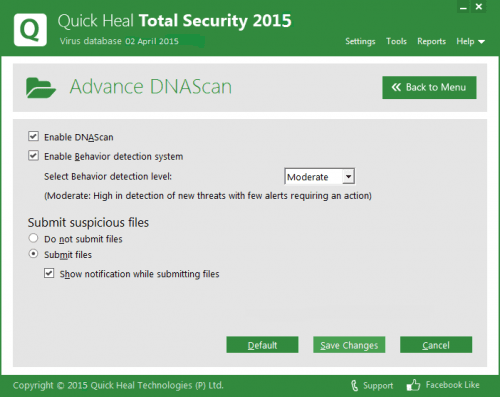Screen dimensions: 500x397
Task: Click the Support phone icon
Action: point(354,386)
